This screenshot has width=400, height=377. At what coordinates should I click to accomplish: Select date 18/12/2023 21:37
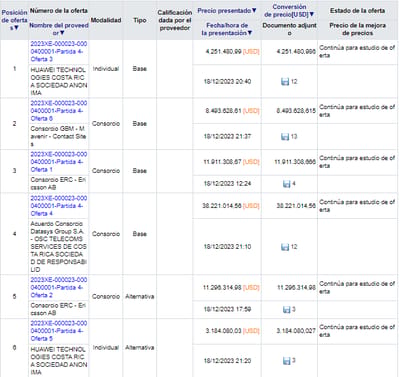tap(227, 136)
